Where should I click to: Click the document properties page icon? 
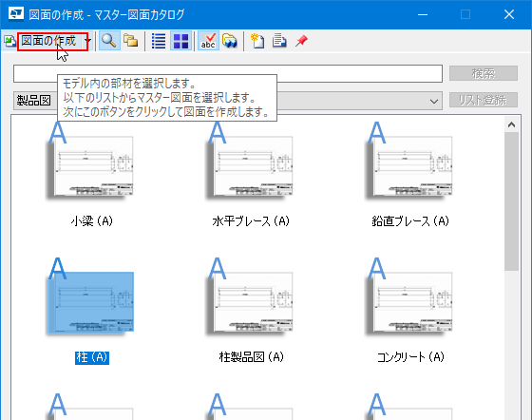click(x=279, y=41)
